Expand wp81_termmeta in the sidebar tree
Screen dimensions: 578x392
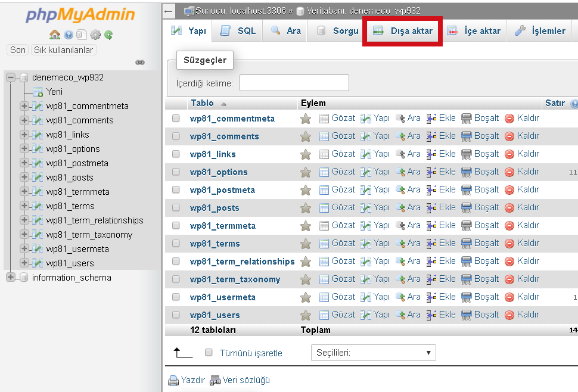click(24, 191)
